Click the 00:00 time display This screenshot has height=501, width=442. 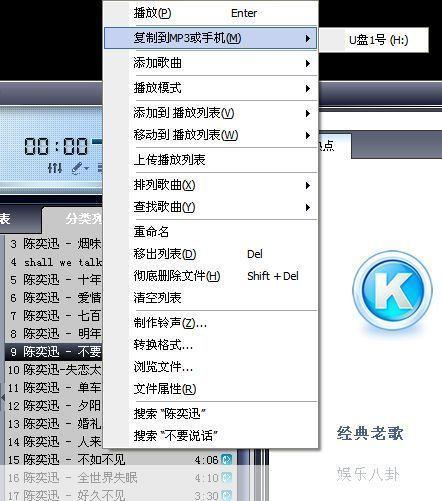(x=56, y=146)
